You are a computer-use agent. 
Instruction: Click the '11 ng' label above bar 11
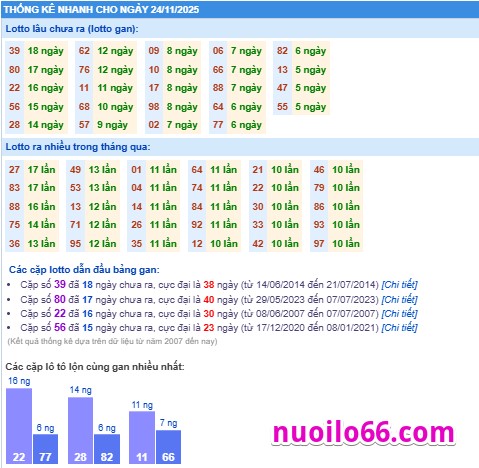pyautogui.click(x=142, y=405)
